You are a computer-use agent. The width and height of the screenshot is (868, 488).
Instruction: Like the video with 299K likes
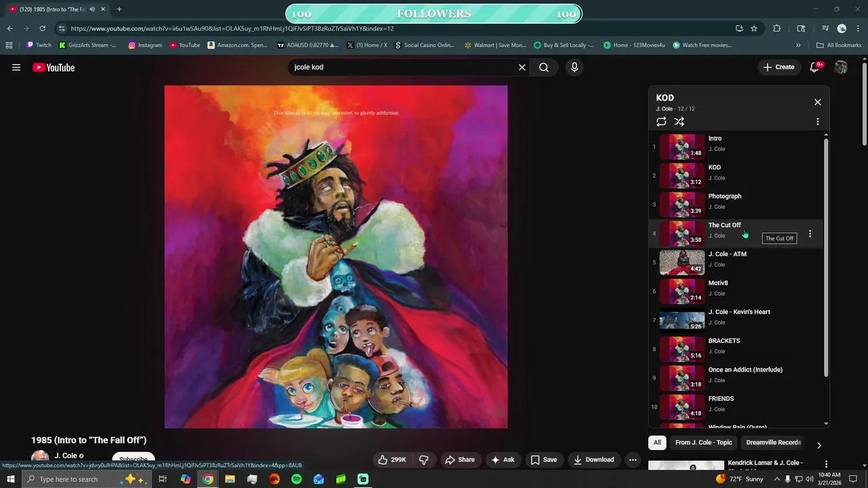pyautogui.click(x=392, y=460)
